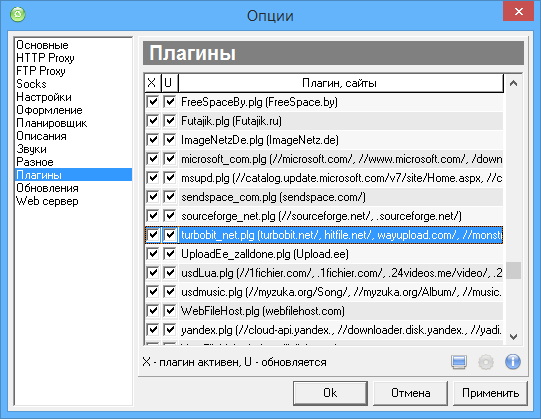The height and width of the screenshot is (419, 541).
Task: Uncheck X box for usdLua.plg
Action: [x=152, y=273]
